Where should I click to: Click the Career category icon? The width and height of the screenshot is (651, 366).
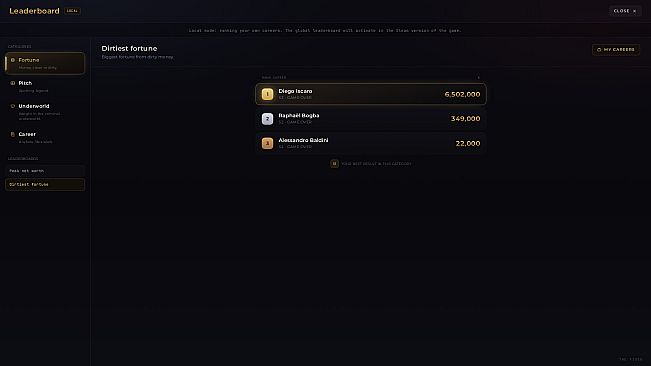pos(12,134)
